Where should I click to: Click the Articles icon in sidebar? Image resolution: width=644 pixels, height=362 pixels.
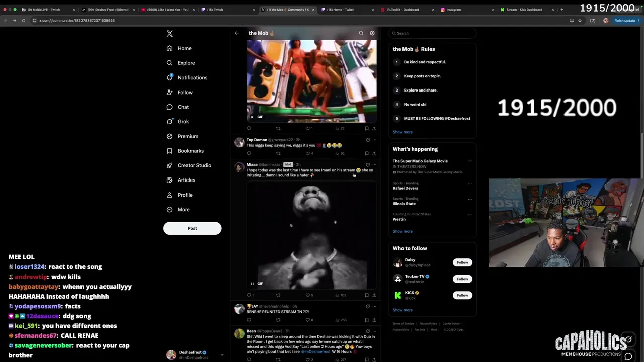(x=170, y=180)
